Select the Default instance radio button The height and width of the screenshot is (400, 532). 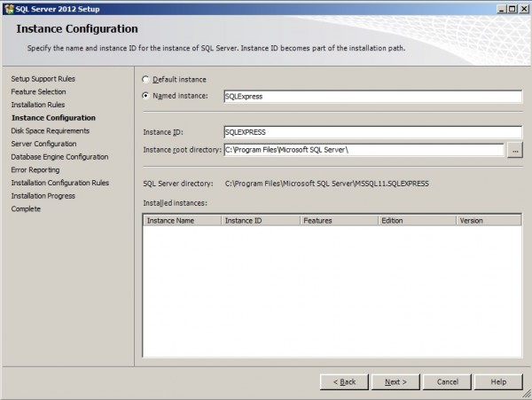click(145, 80)
